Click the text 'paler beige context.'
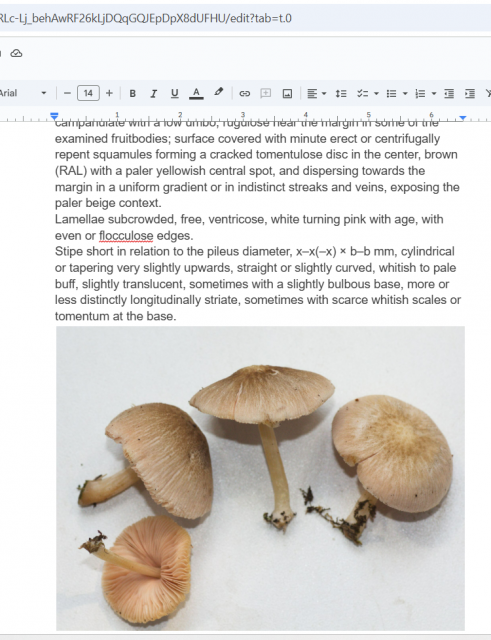The width and height of the screenshot is (491, 640). [x=108, y=203]
